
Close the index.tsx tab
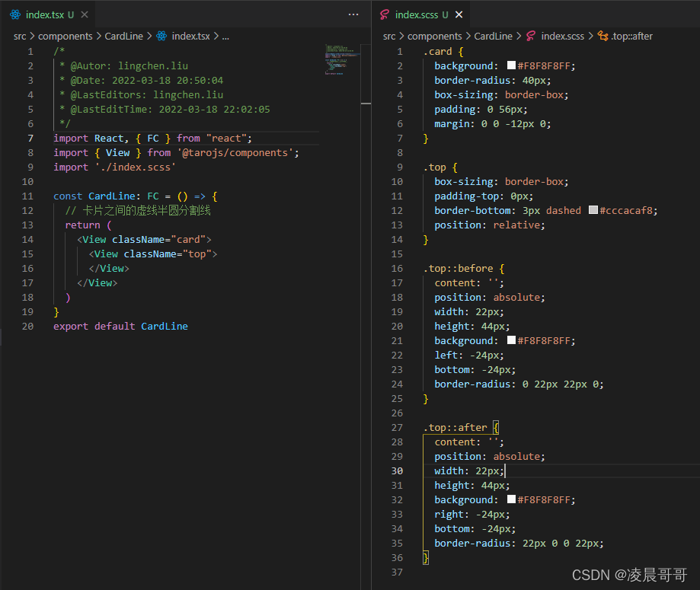click(85, 14)
